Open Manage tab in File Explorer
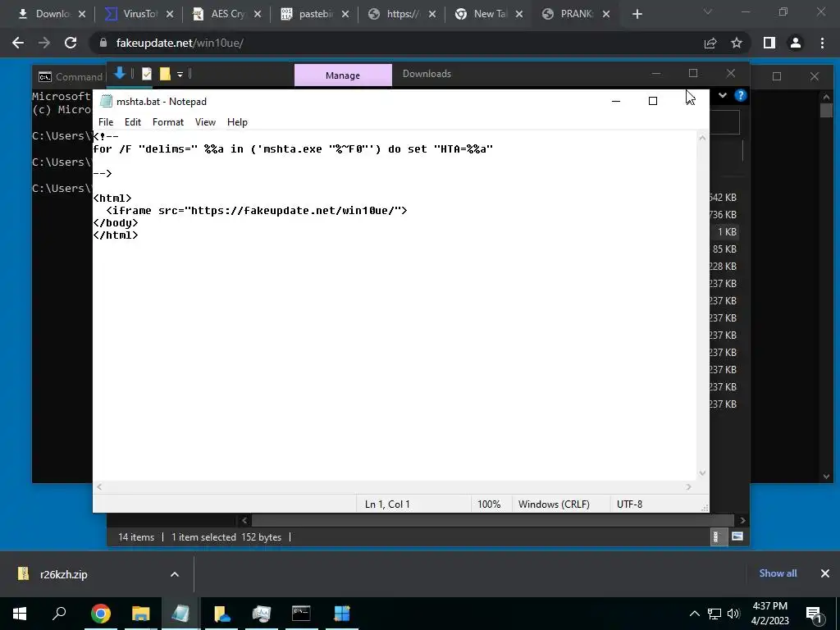This screenshot has width=840, height=630. [x=343, y=75]
